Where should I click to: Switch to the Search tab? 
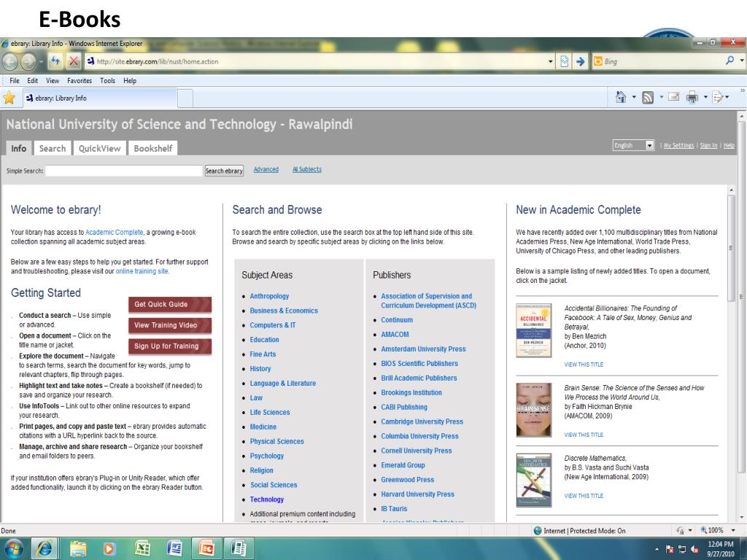tap(53, 148)
